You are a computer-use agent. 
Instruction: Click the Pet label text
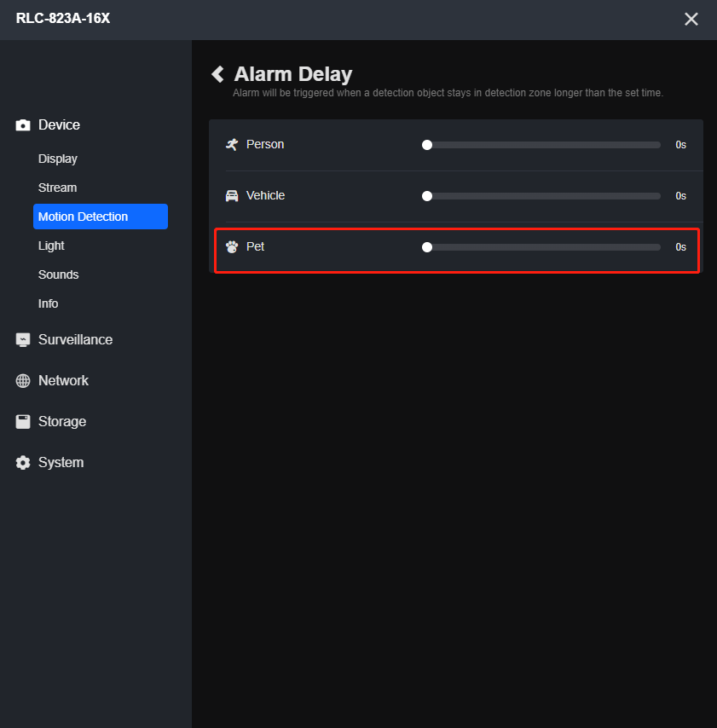[256, 246]
